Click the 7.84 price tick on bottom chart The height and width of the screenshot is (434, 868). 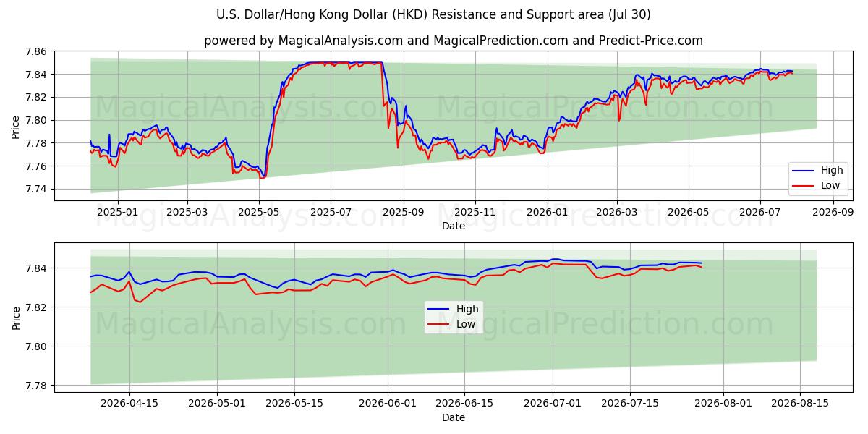click(36, 268)
